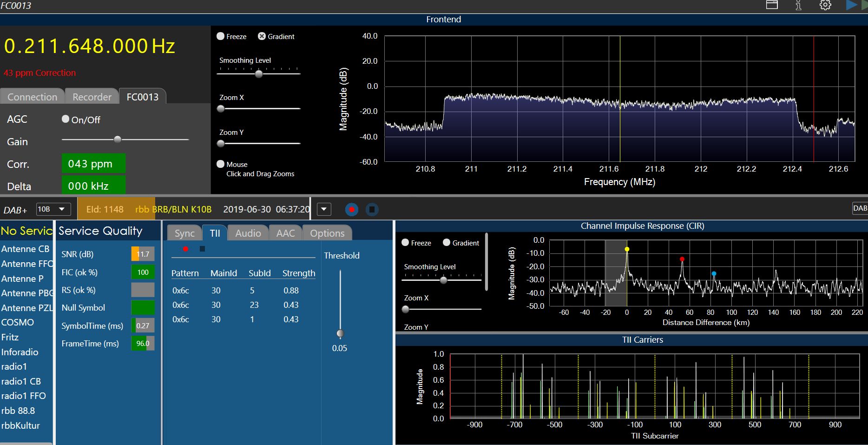Expand the dropdown arrow next to timestamp
Image resolution: width=868 pixels, height=445 pixels.
(x=324, y=209)
